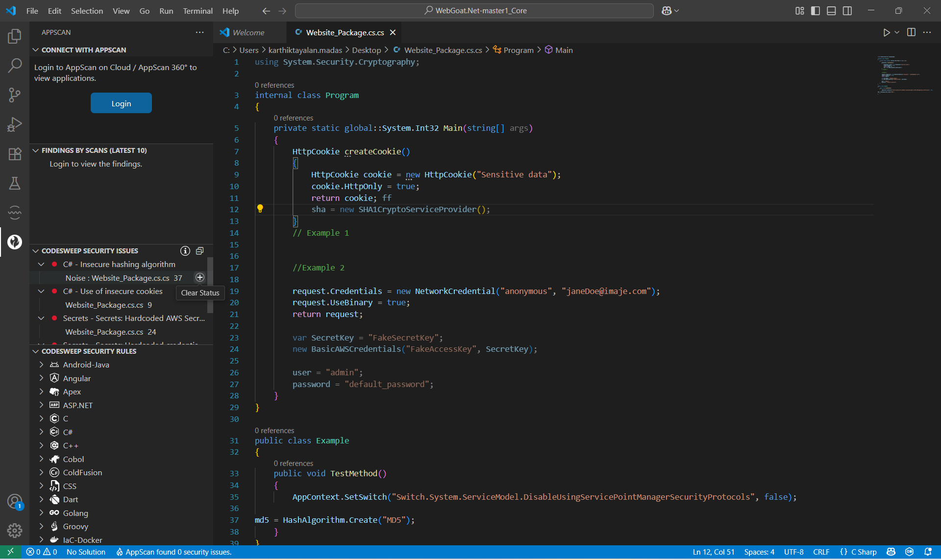Viewport: 941px width, 560px height.
Task: Open the Source Control view
Action: 15,95
